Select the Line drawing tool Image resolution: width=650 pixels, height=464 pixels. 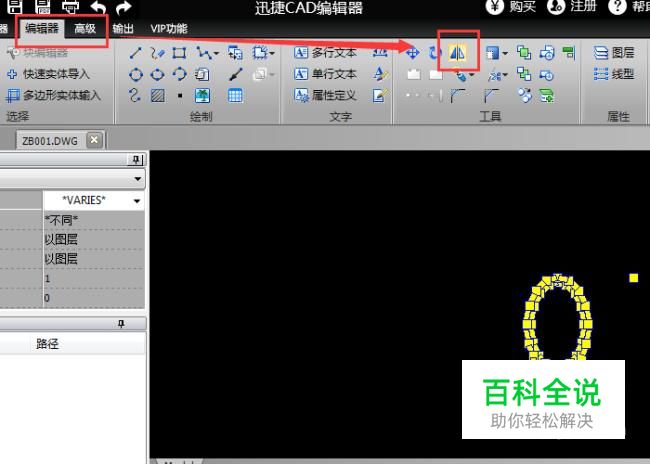click(136, 53)
